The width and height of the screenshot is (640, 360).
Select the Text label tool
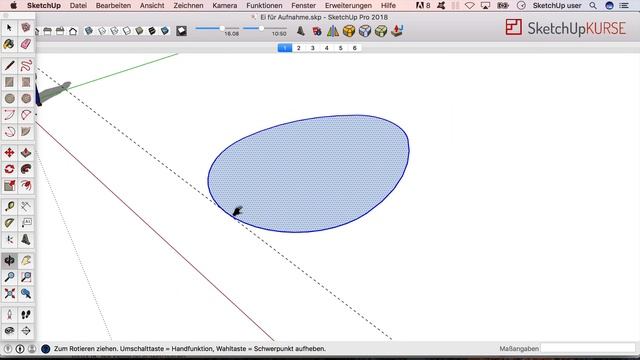pyautogui.click(x=26, y=223)
